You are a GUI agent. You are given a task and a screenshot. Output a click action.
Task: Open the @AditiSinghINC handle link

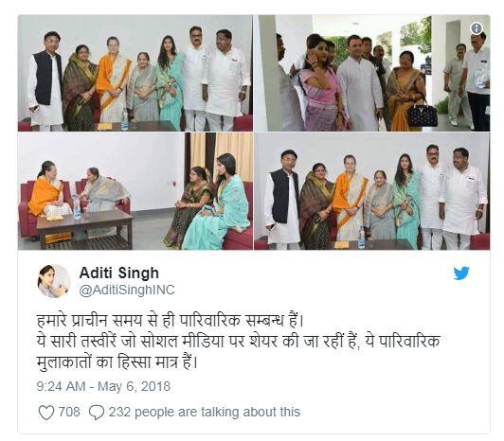coord(127,290)
